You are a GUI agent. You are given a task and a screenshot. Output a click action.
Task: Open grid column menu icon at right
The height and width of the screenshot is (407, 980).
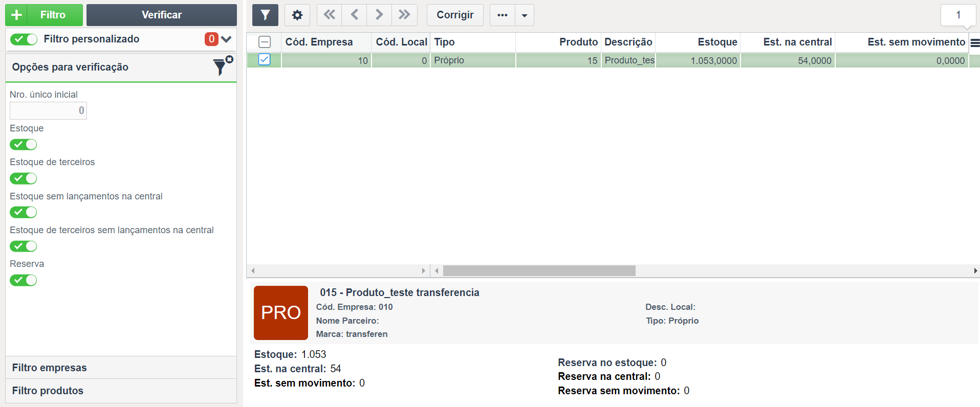(x=975, y=43)
